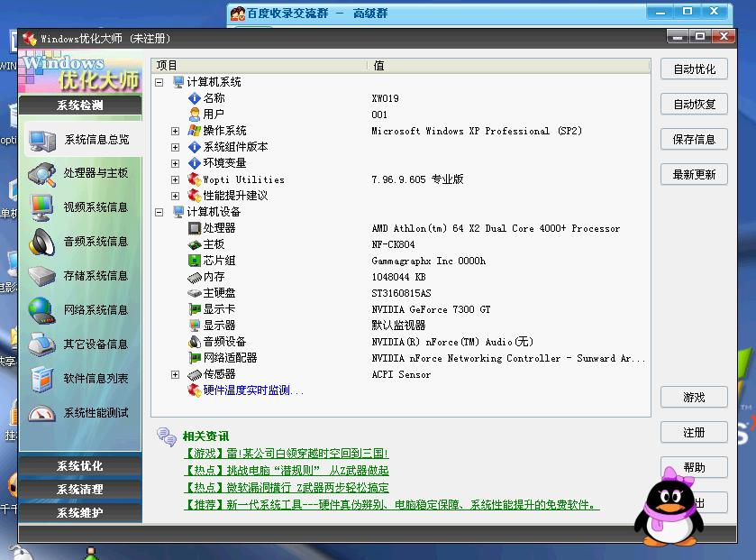Open 系统信息总览 in the sidebar
The width and height of the screenshot is (756, 560).
[x=83, y=140]
